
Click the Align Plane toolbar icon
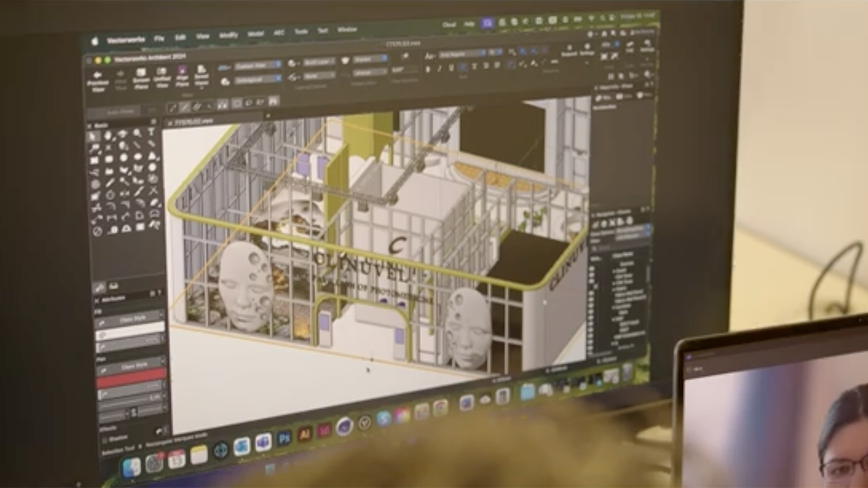182,75
